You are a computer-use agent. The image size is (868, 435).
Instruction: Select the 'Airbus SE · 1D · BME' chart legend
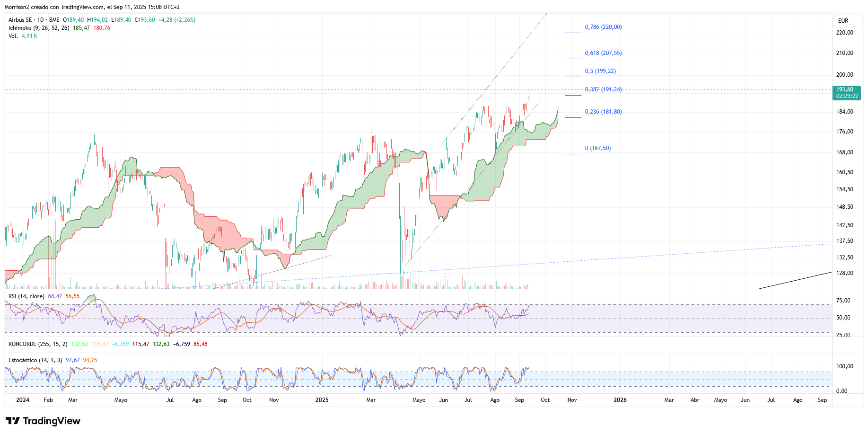coord(34,20)
